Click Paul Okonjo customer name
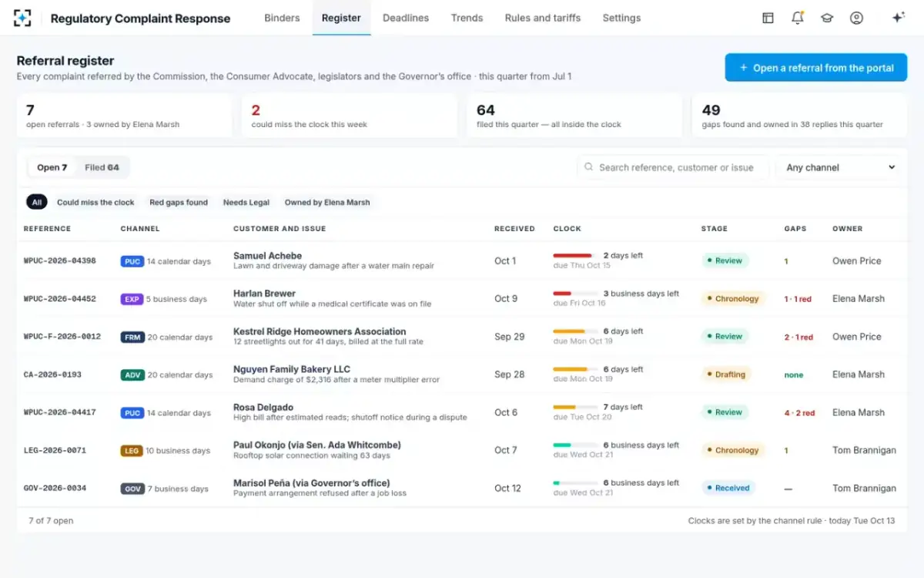Viewport: 924px width, 578px height. (317, 445)
